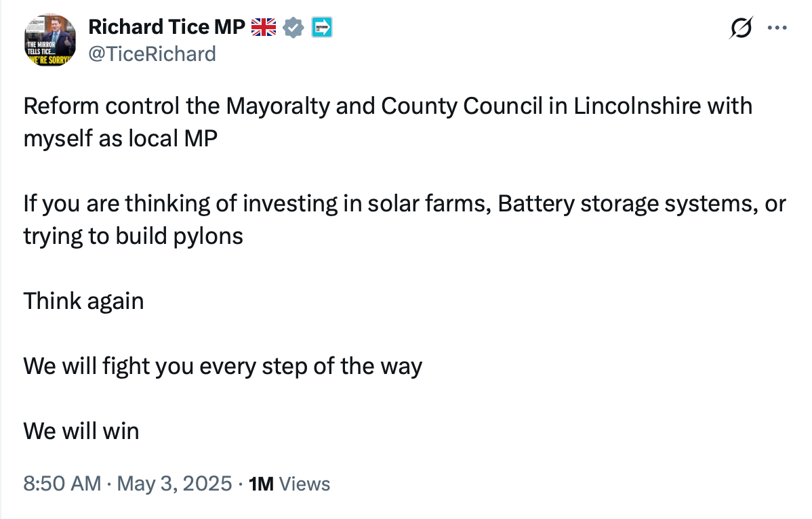Click the display name Richard Tice MP
The height and width of the screenshot is (519, 812).
(x=167, y=28)
